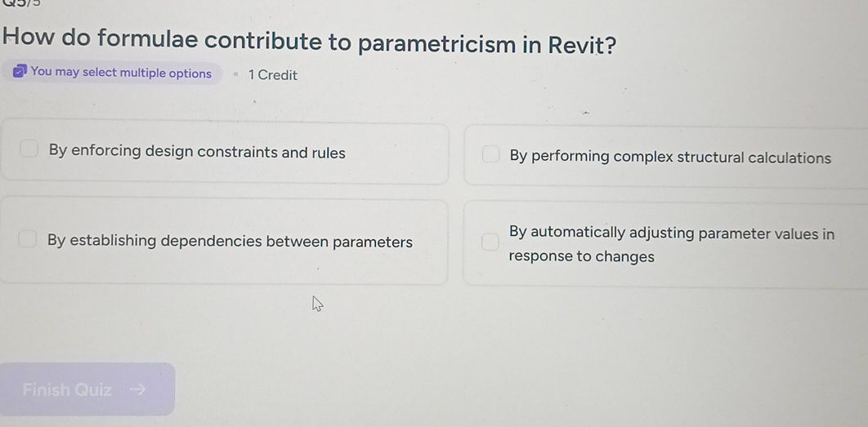Click empty space right of "structural calculations"
Screen dimensions: 868x427
pos(850,158)
